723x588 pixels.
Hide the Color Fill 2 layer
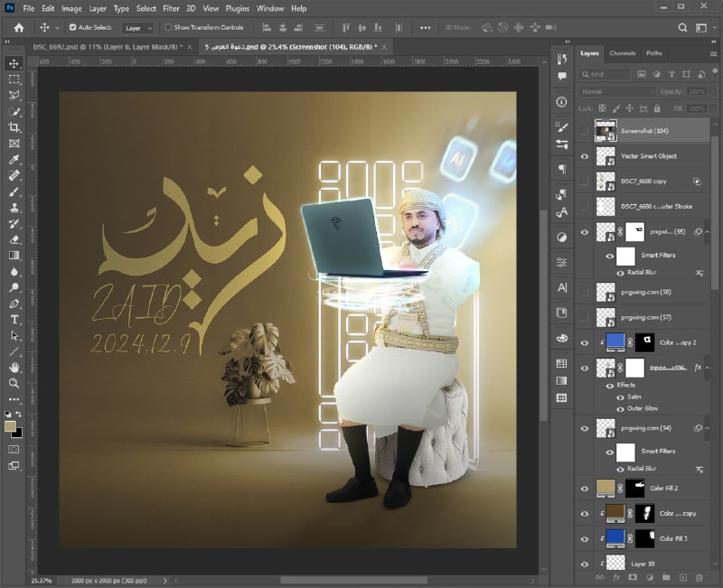584,489
